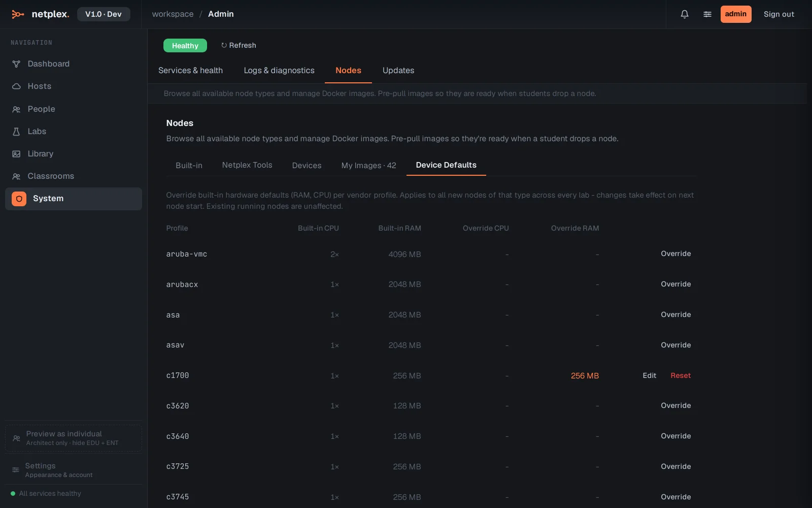
Task: Open Logs & diagnostics tab
Action: click(x=279, y=71)
